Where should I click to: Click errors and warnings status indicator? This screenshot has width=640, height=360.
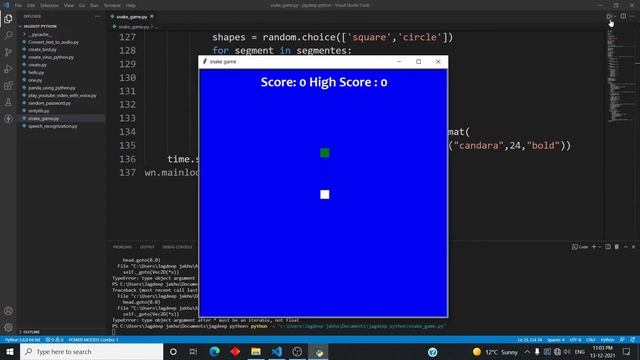pyautogui.click(x=54, y=340)
